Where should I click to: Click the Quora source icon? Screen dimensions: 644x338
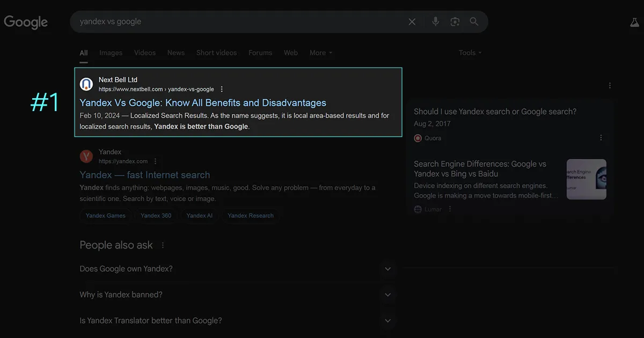coord(418,138)
